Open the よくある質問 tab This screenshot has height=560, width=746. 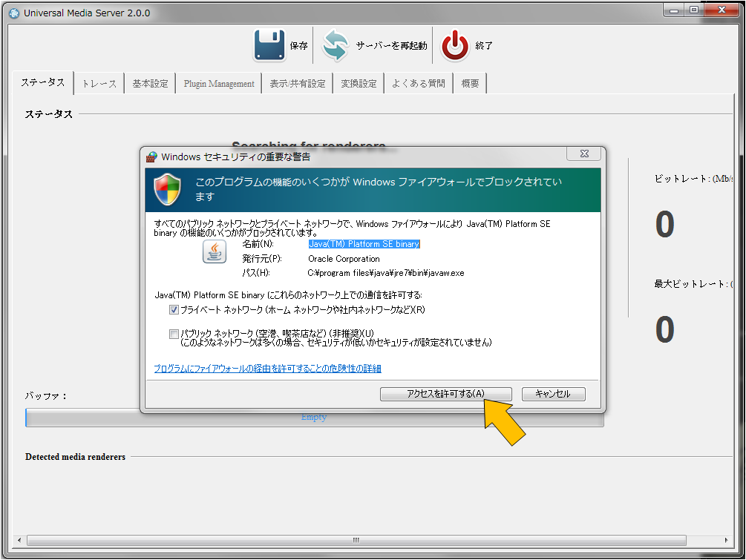419,84
